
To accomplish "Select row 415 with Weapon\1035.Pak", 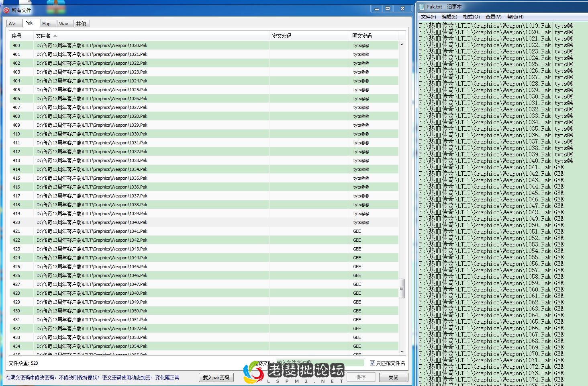I will tap(204, 178).
